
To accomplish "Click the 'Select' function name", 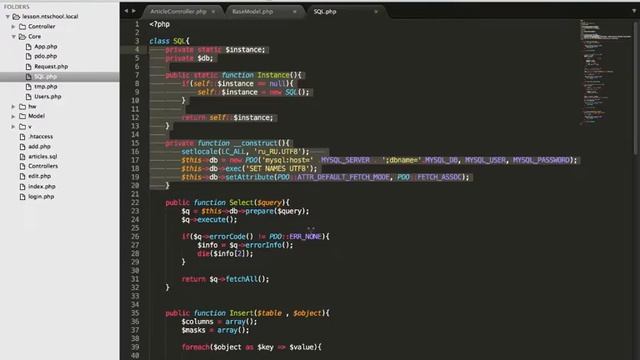I will point(241,202).
